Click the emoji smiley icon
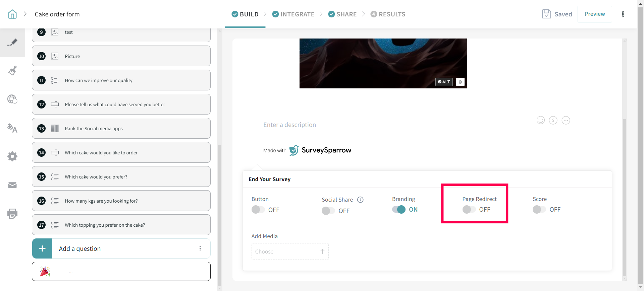 click(x=540, y=120)
